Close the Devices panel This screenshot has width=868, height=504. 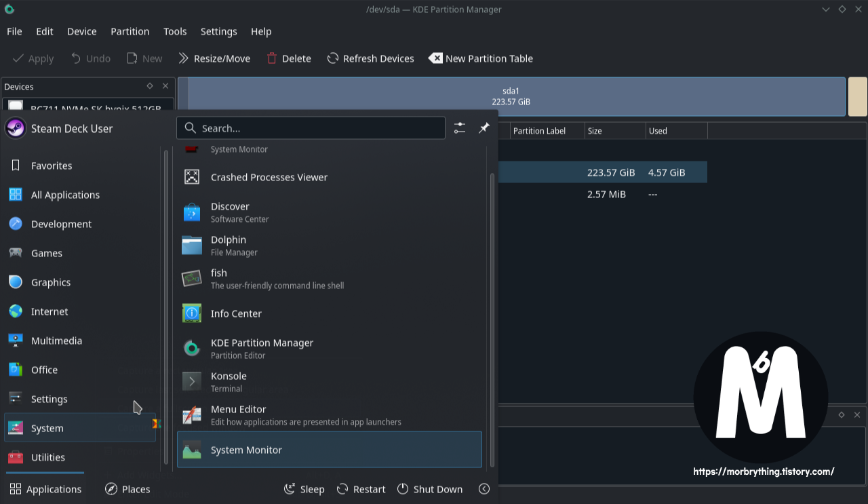(165, 86)
